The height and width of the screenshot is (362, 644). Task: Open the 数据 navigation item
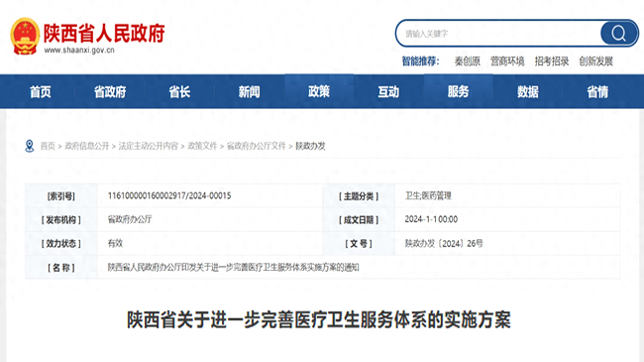(x=528, y=91)
